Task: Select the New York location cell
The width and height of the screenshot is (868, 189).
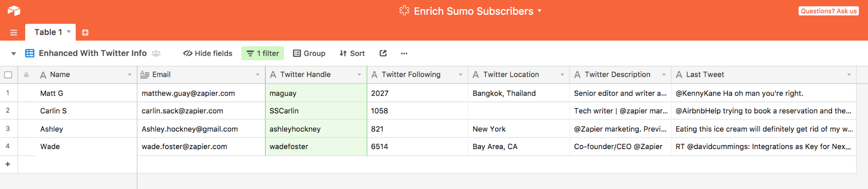Action: pyautogui.click(x=519, y=129)
